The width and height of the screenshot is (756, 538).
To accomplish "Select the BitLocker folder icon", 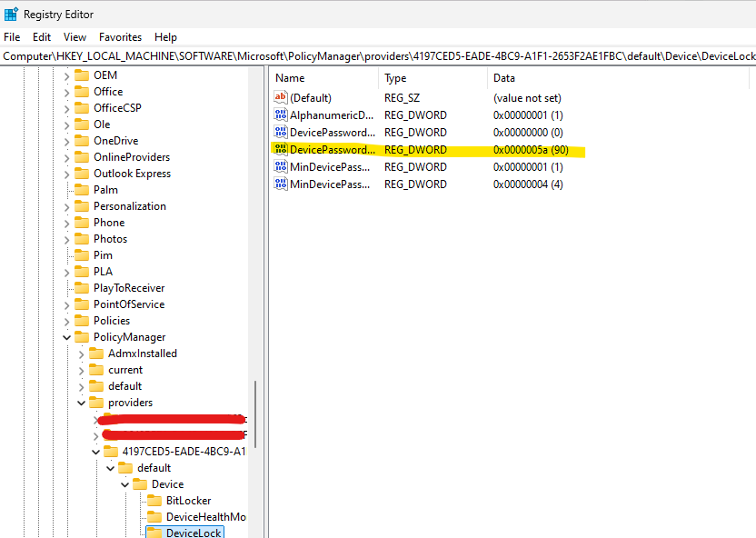I will [154, 501].
